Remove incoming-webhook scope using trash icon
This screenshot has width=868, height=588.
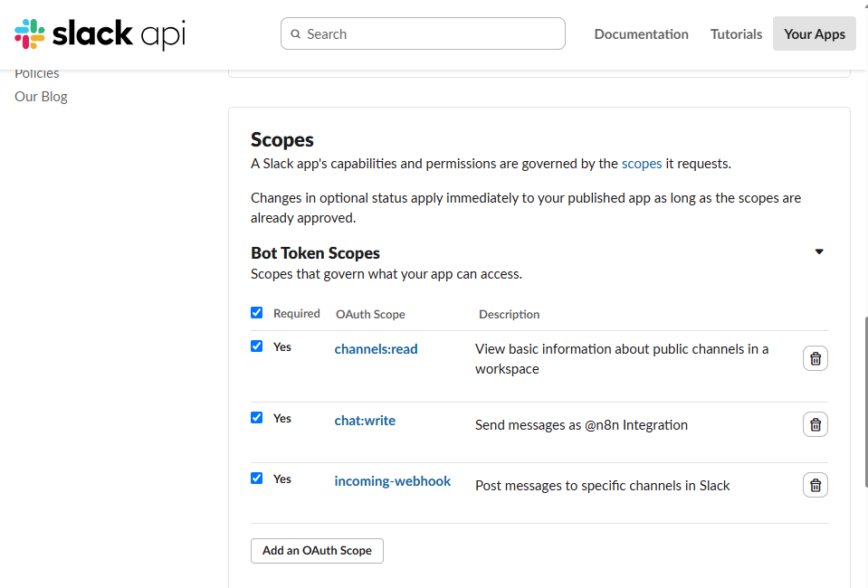point(815,485)
